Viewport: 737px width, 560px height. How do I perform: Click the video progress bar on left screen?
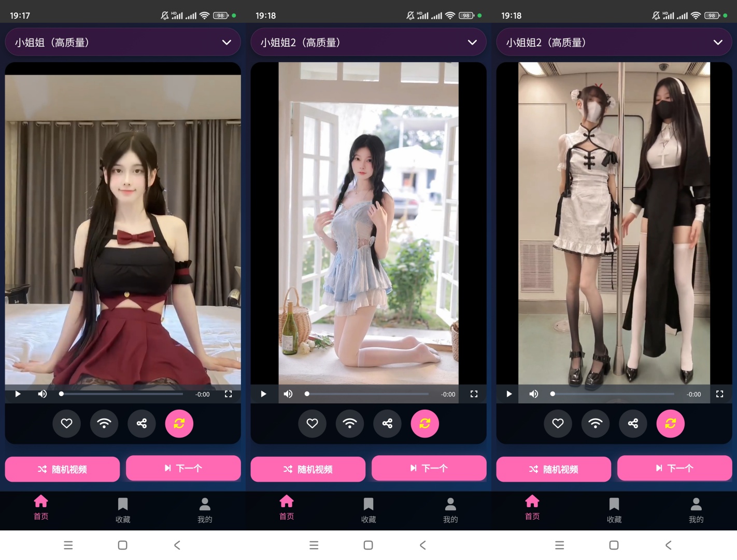point(122,394)
